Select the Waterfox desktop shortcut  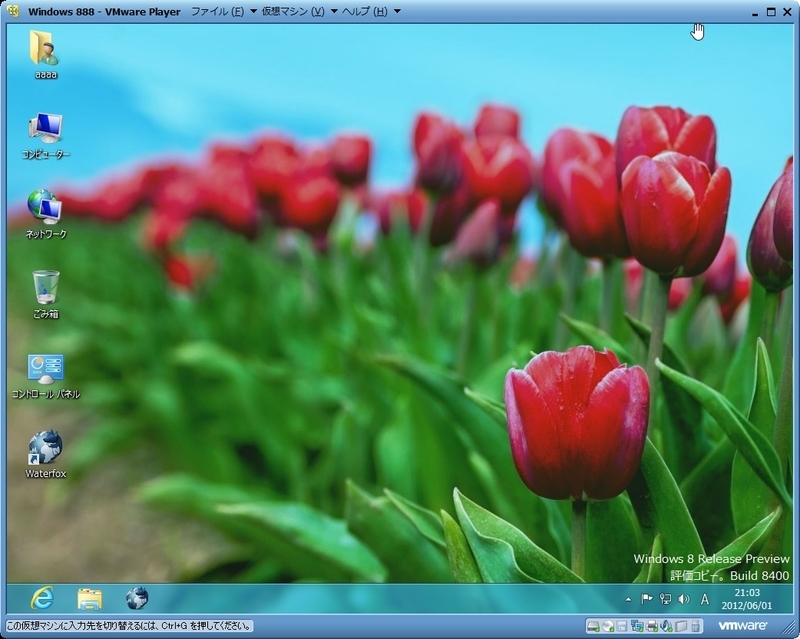45,454
